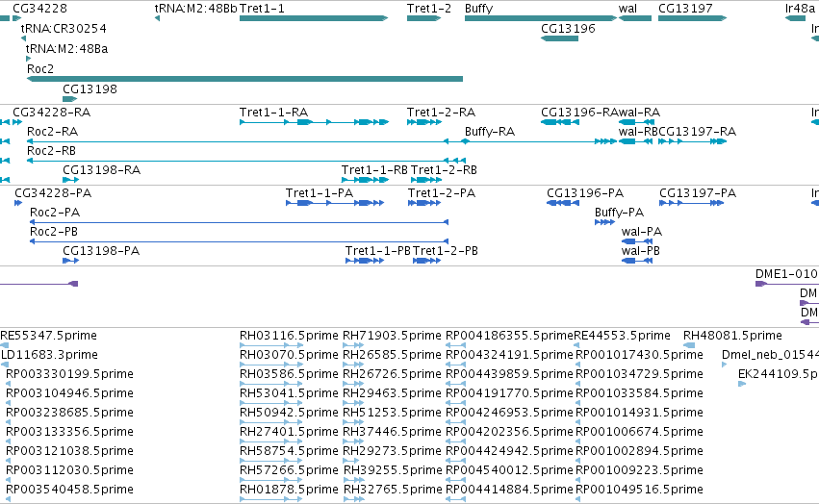This screenshot has width=819, height=504.
Task: Click the RH32765.5prime EST label
Action: click(x=392, y=490)
